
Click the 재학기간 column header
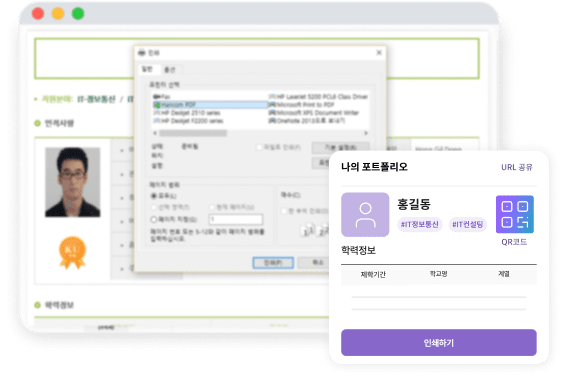pos(373,274)
